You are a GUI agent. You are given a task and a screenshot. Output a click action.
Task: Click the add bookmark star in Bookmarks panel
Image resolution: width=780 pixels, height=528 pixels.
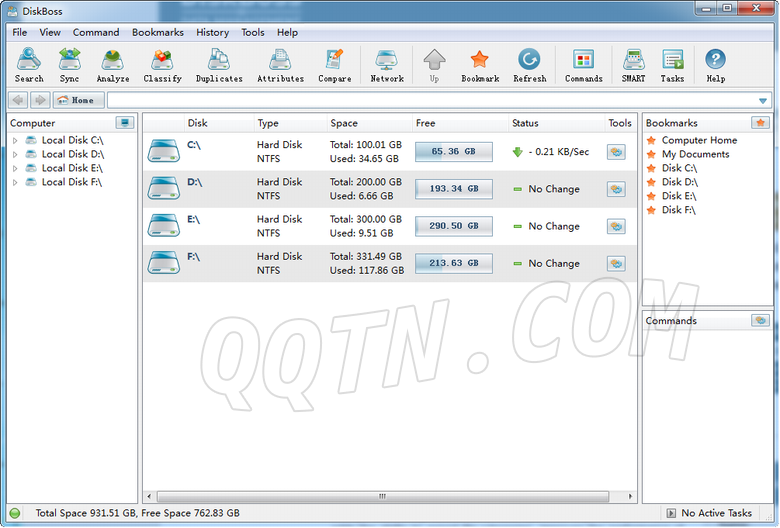(760, 123)
